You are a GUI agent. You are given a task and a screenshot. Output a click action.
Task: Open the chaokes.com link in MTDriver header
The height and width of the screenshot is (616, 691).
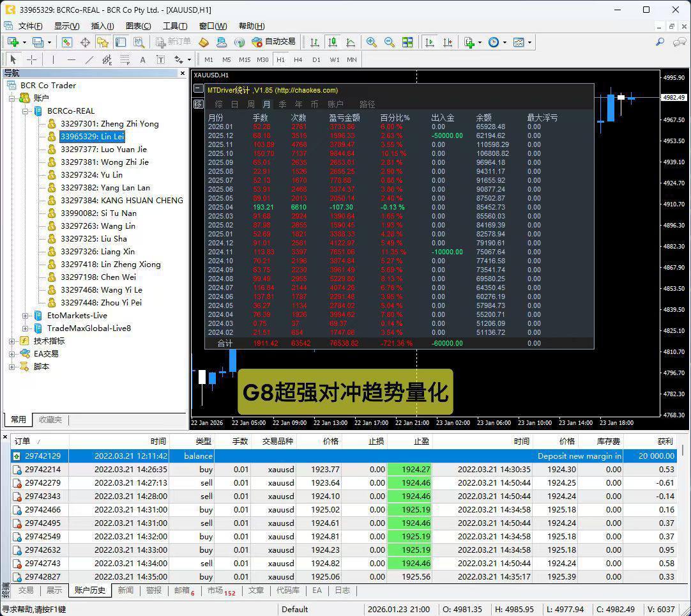(x=307, y=90)
